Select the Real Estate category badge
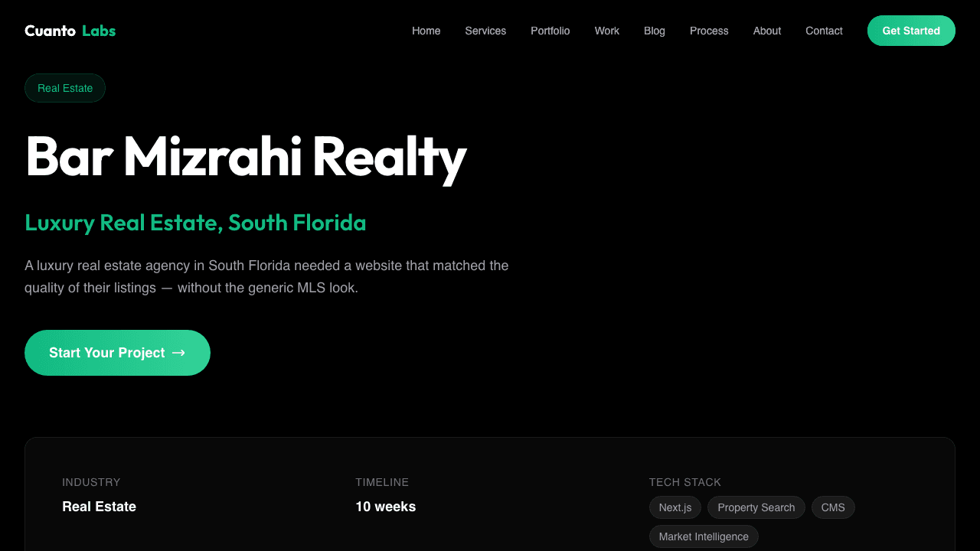Viewport: 980px width, 551px height. coord(65,88)
